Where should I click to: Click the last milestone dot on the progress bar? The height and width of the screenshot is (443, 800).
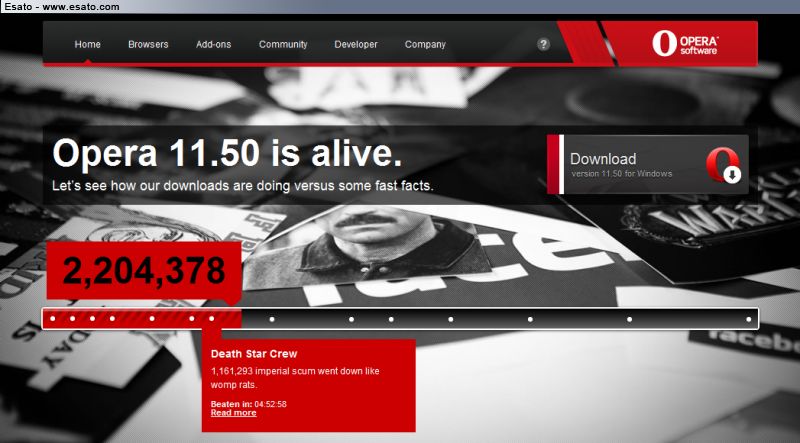pyautogui.click(x=748, y=319)
